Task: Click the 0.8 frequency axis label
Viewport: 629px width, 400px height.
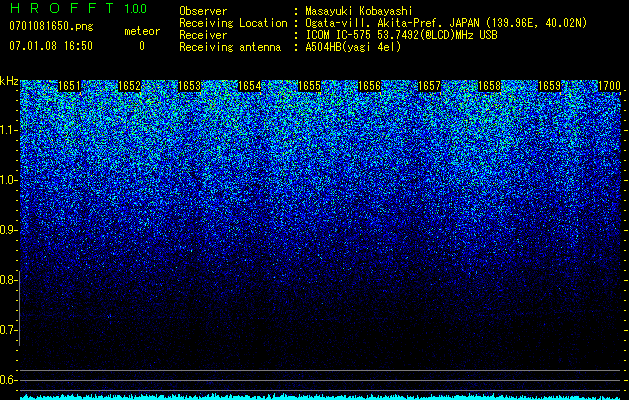Action: 8,280
